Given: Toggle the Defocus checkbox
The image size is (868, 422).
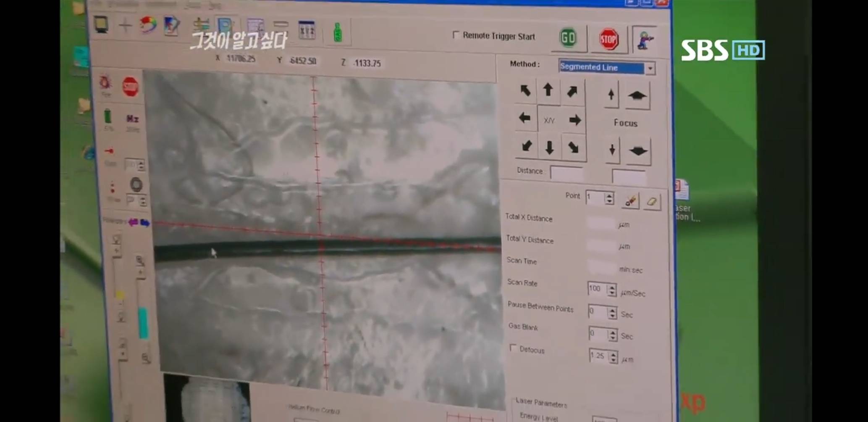Looking at the screenshot, I should point(513,348).
